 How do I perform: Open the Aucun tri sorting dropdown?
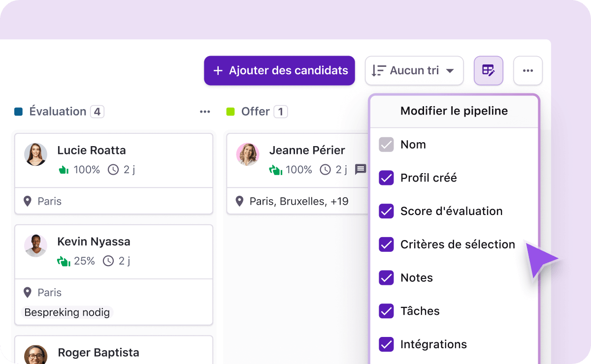tap(414, 70)
